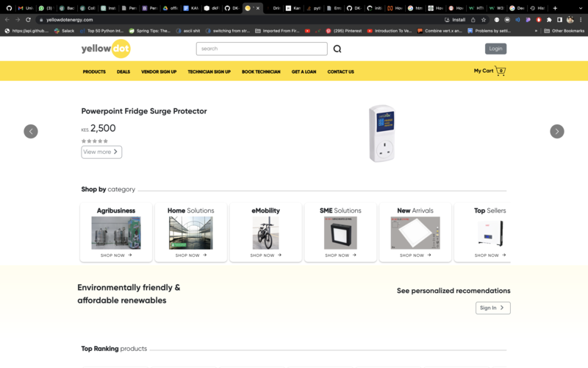Viewport: 588px width, 368px height.
Task: Click Shop Now under Agribusiness
Action: 116,255
